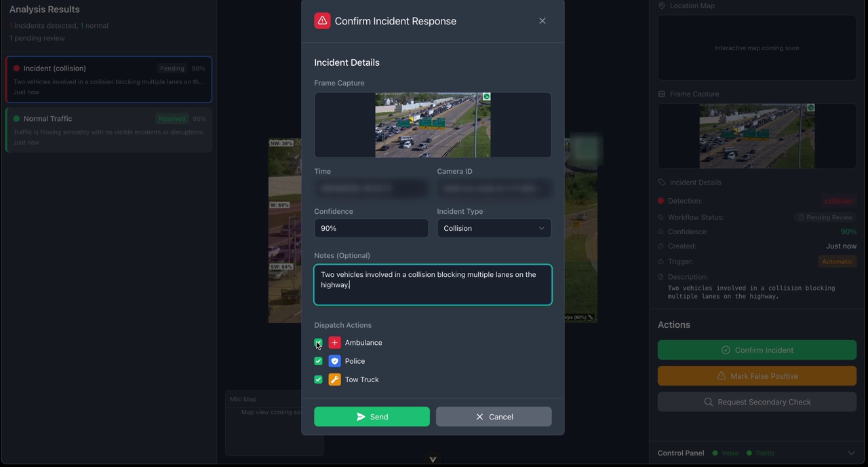This screenshot has width=868, height=467.
Task: Click the Incident Details tag icon
Action: point(662,182)
